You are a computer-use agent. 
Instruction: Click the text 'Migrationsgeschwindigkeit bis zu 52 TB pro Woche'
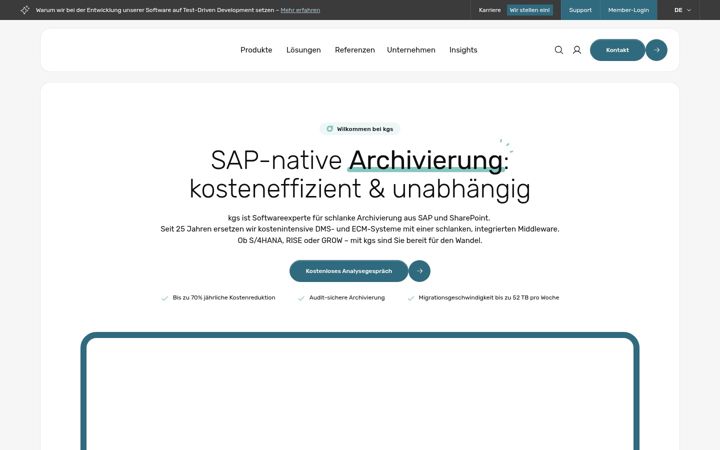pyautogui.click(x=489, y=298)
